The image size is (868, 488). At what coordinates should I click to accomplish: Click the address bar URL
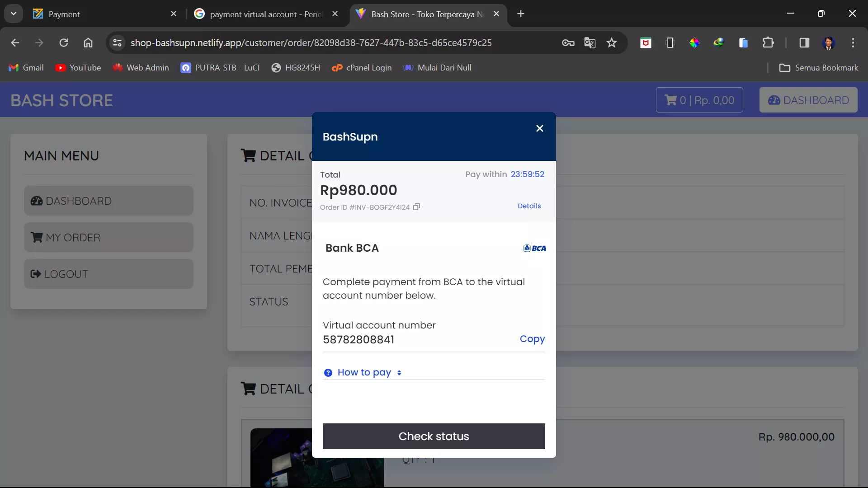click(x=311, y=42)
